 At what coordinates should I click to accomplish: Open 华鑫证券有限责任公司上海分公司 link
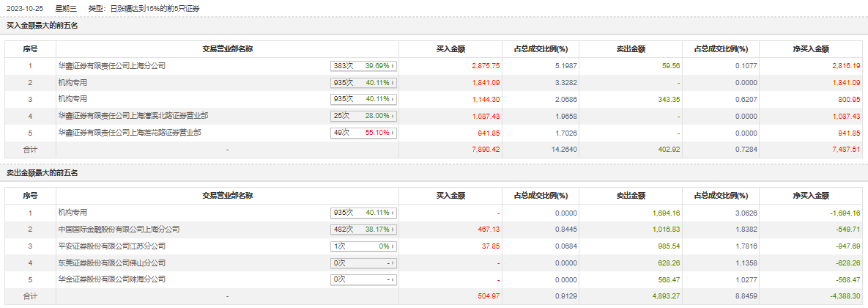pos(111,66)
